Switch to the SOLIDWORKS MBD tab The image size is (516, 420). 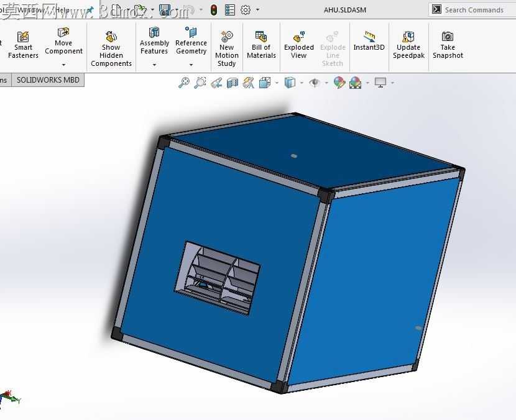click(x=48, y=80)
